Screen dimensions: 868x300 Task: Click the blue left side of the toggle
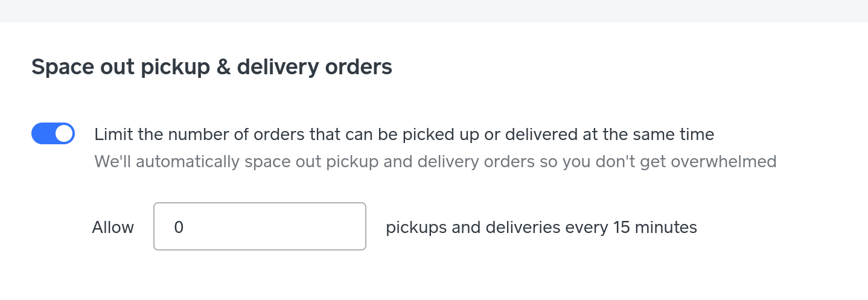point(42,133)
